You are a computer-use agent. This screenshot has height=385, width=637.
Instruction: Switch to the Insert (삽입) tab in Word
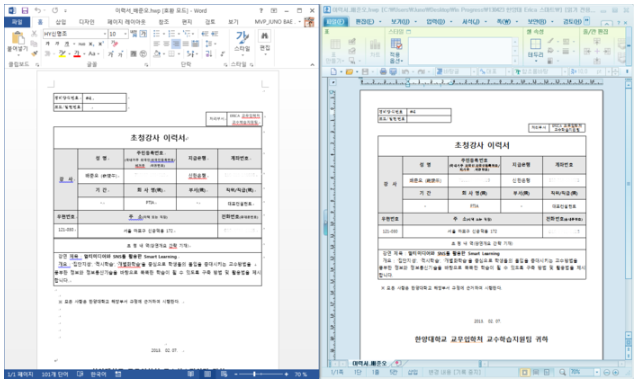pos(61,22)
